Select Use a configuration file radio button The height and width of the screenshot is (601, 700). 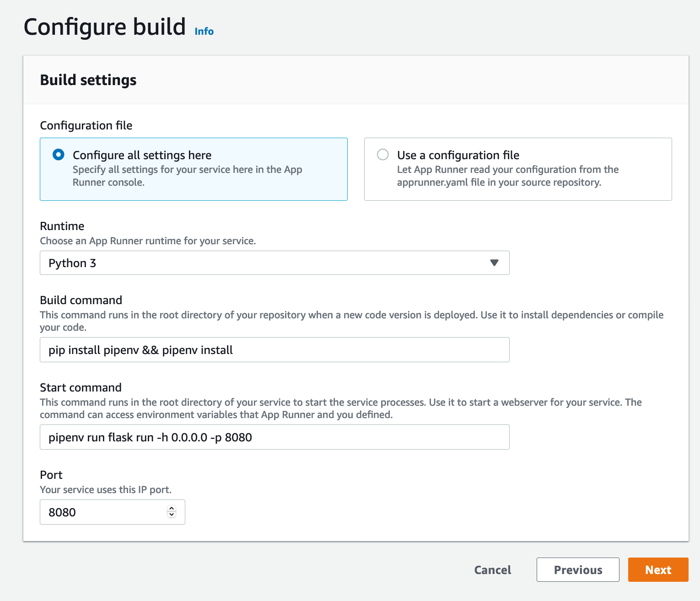(x=383, y=155)
